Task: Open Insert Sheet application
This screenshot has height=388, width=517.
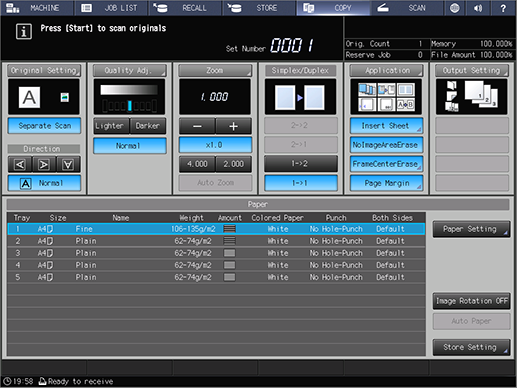Action: point(387,126)
